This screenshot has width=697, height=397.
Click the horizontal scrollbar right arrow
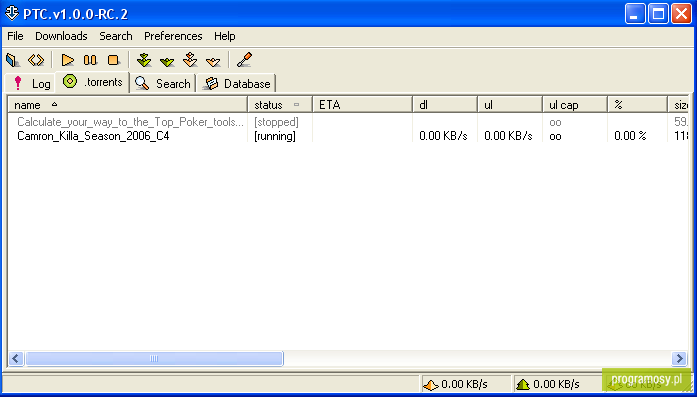pos(679,358)
